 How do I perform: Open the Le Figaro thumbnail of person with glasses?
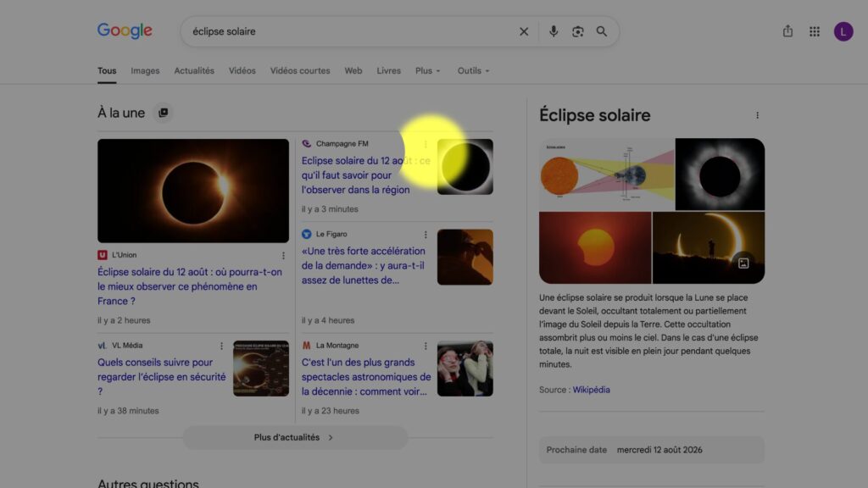click(x=465, y=258)
